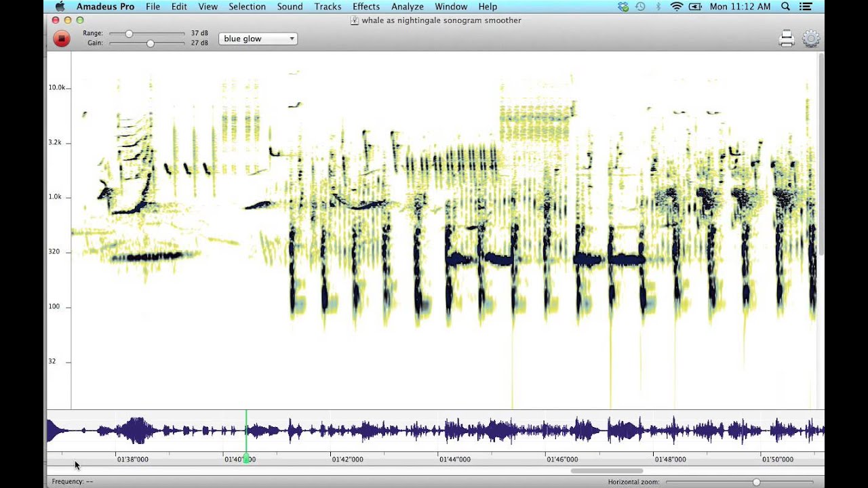
Task: Open the Selection menu
Action: [247, 7]
